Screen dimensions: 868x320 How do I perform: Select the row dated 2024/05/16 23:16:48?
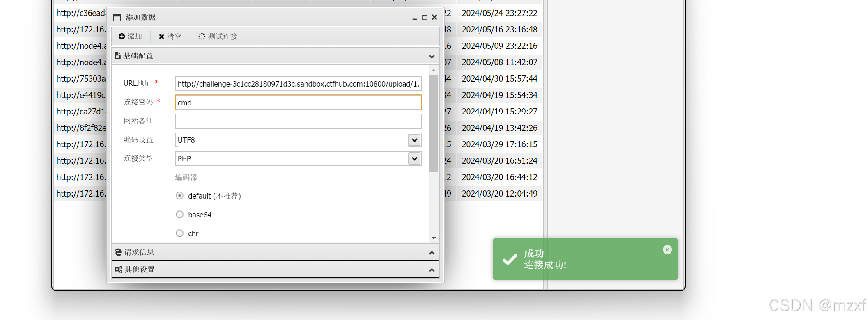point(499,30)
